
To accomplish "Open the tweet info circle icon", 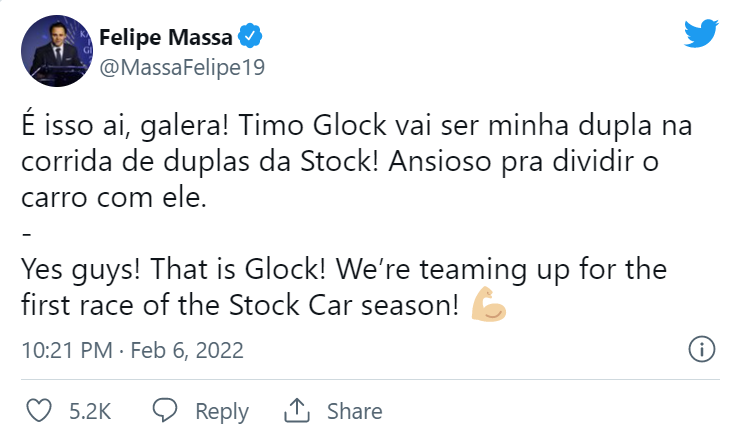I will click(702, 350).
